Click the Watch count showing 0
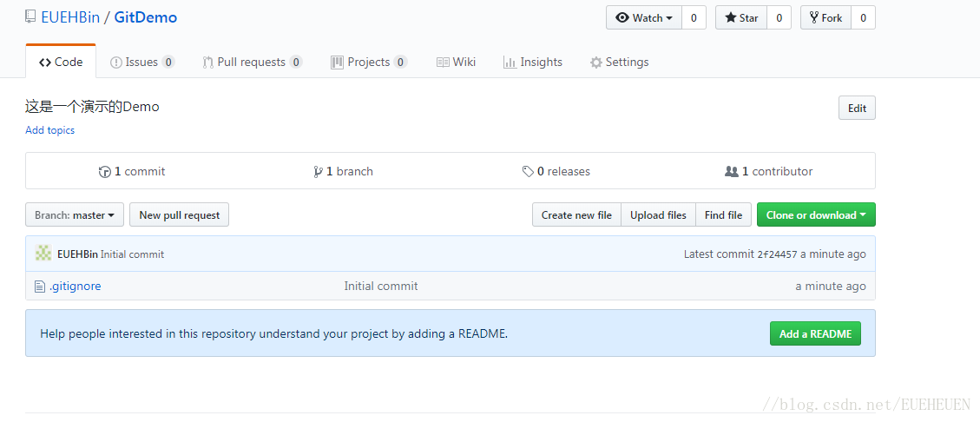 coord(694,17)
